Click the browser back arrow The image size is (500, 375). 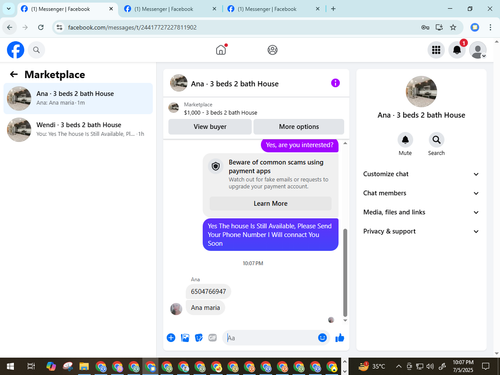(10, 27)
